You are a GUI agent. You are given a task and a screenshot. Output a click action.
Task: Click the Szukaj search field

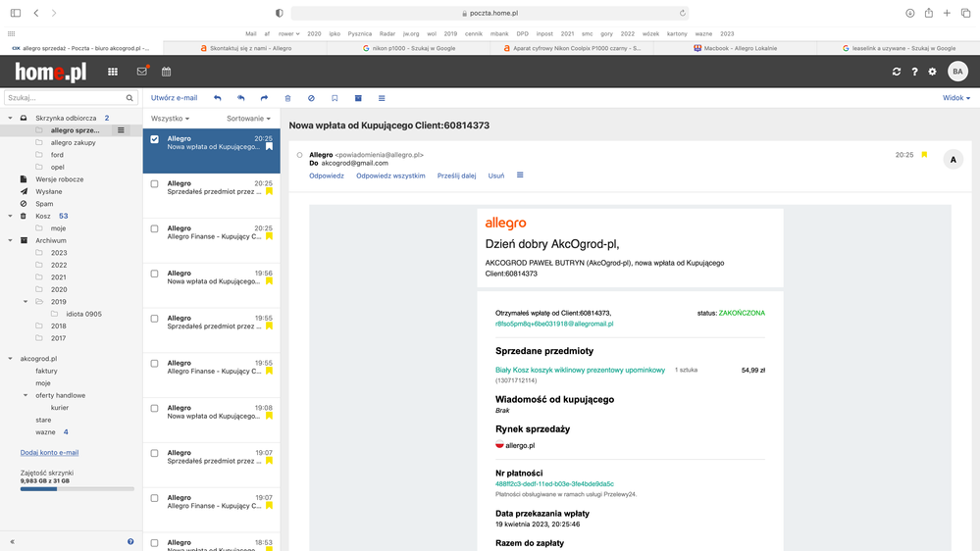[65, 98]
